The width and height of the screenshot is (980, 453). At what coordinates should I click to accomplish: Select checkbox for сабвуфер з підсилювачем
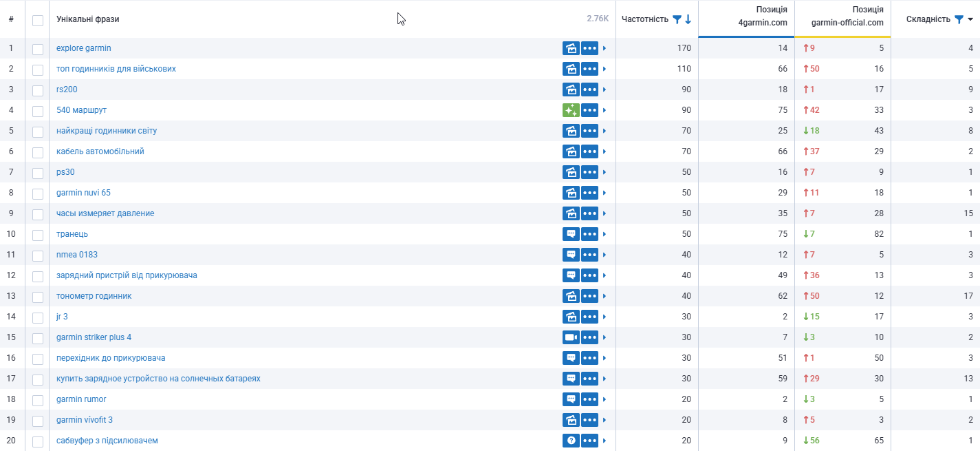(x=38, y=441)
